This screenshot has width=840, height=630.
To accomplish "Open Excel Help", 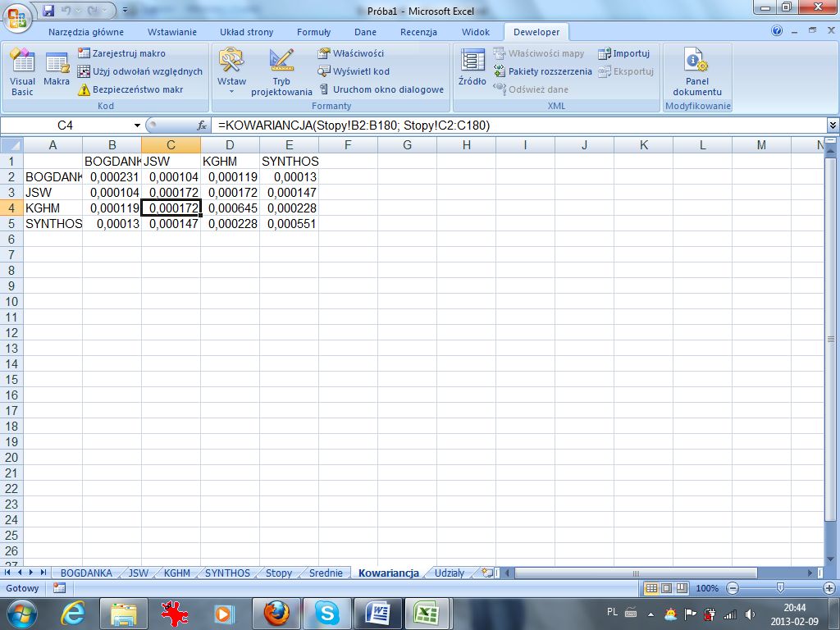I will [x=777, y=31].
